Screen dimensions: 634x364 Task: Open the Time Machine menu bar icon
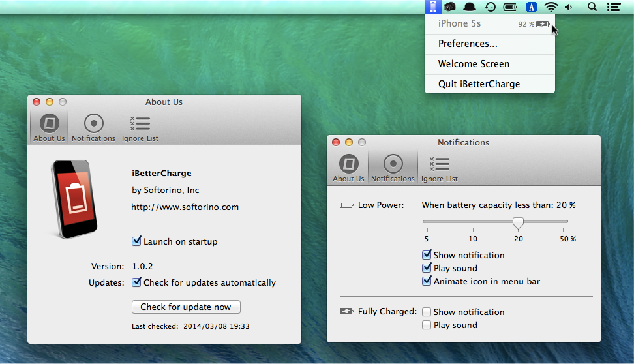[490, 7]
